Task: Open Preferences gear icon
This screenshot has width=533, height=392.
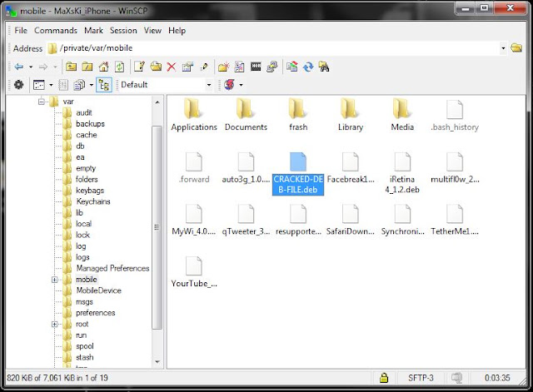Action: 18,85
